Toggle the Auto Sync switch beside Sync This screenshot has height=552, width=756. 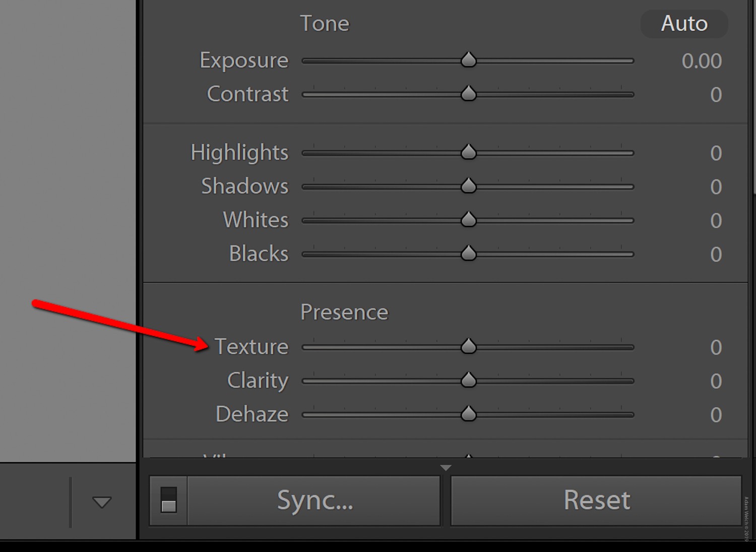point(168,500)
